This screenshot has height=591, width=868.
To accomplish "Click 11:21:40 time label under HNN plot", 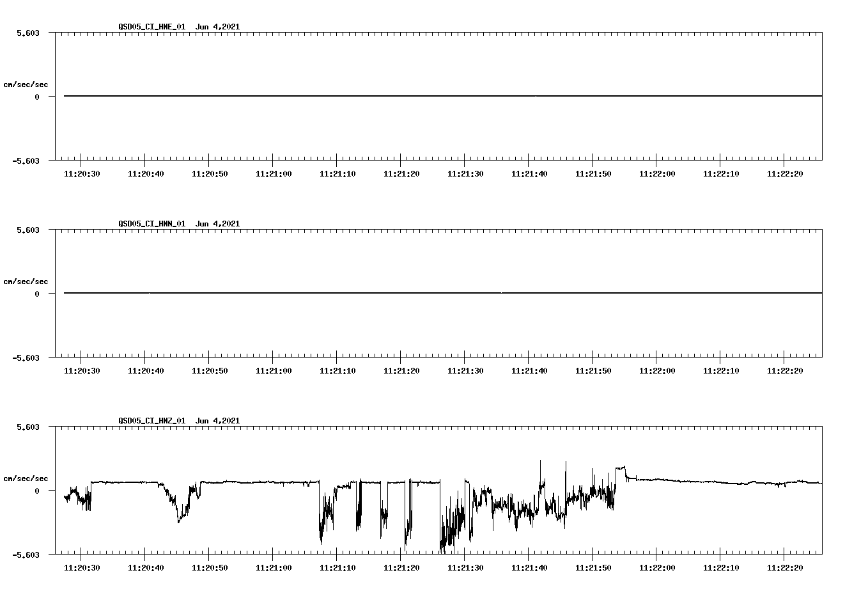I will click(529, 371).
